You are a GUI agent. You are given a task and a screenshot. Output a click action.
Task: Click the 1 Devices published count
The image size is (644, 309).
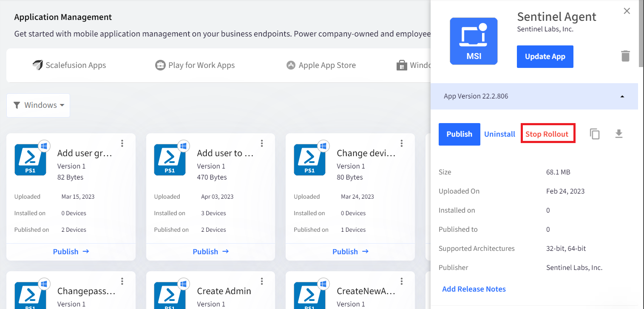[x=353, y=230]
